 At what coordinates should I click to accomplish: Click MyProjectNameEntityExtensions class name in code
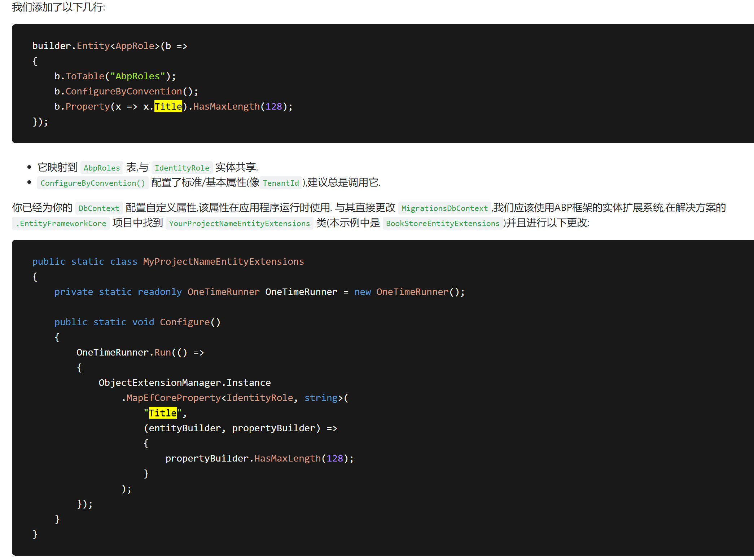pyautogui.click(x=223, y=261)
